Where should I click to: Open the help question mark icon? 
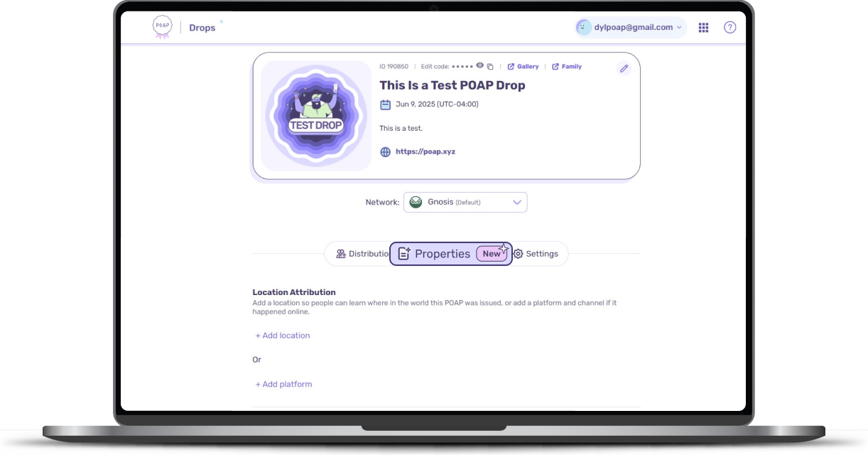729,28
